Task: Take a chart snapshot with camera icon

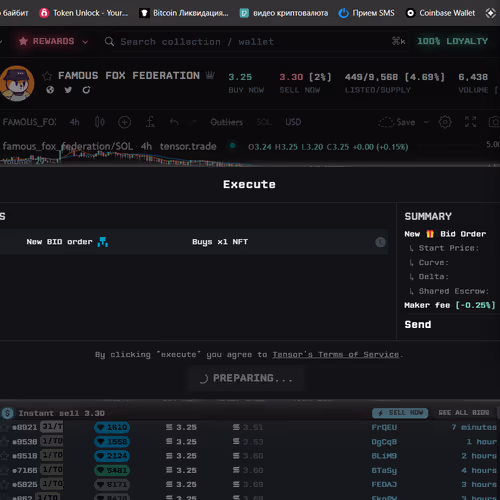Action: (495, 122)
